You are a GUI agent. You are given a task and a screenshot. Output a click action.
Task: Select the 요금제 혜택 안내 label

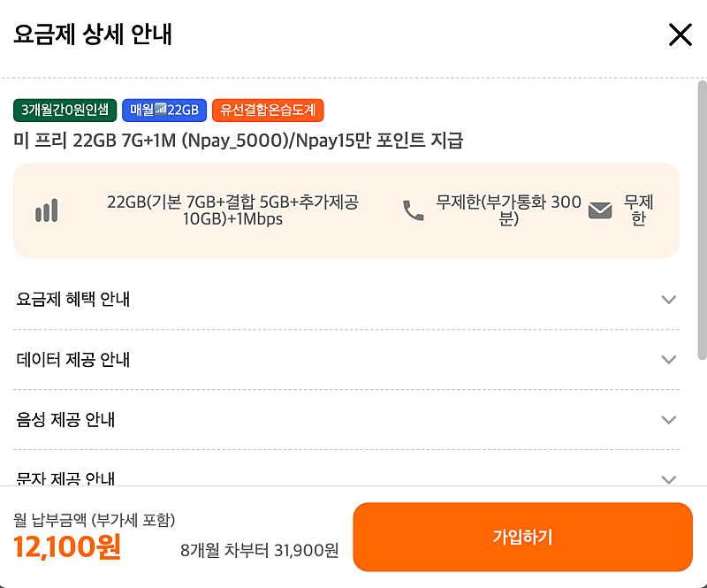tap(73, 300)
